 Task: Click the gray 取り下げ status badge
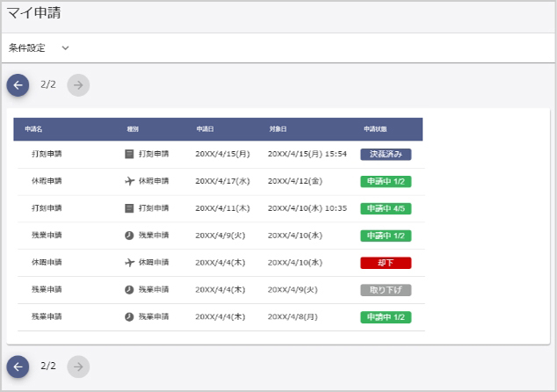coord(386,290)
